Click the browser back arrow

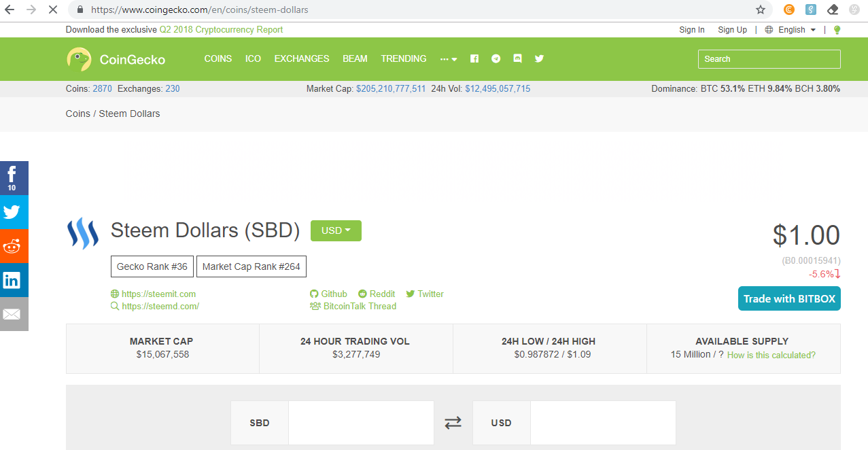coord(10,10)
